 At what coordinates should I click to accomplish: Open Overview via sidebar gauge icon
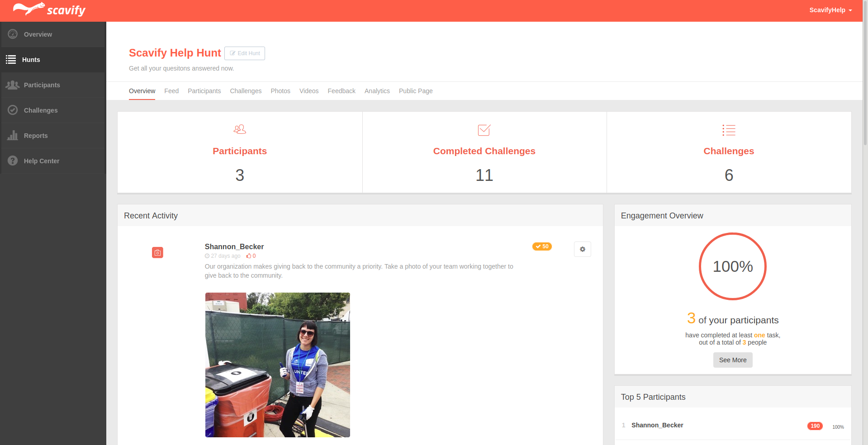pos(13,34)
